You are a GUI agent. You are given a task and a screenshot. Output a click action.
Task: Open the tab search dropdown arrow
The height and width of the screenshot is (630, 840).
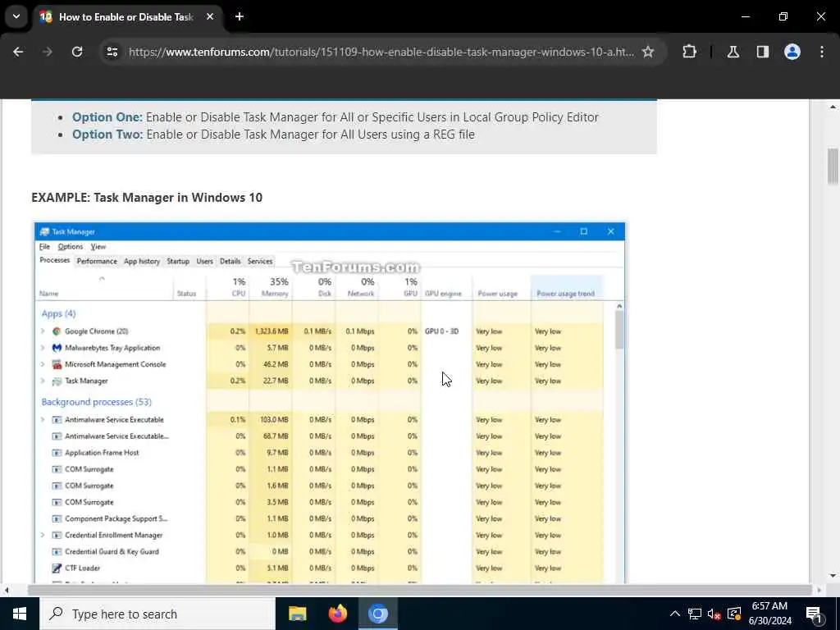[16, 16]
